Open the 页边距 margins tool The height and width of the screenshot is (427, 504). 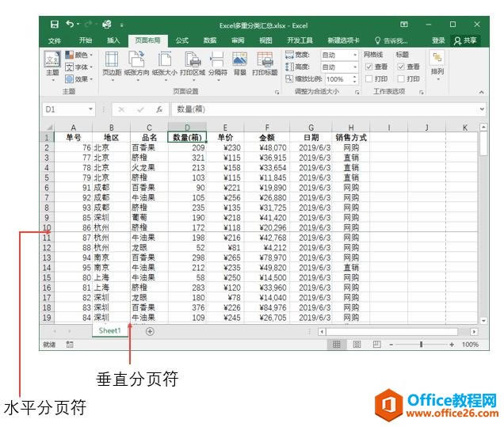pyautogui.click(x=112, y=66)
